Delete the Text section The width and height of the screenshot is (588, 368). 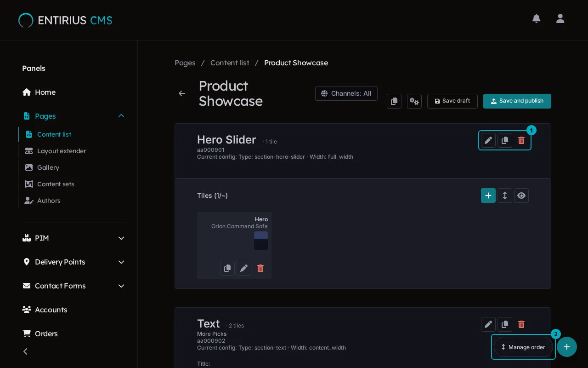[521, 324]
